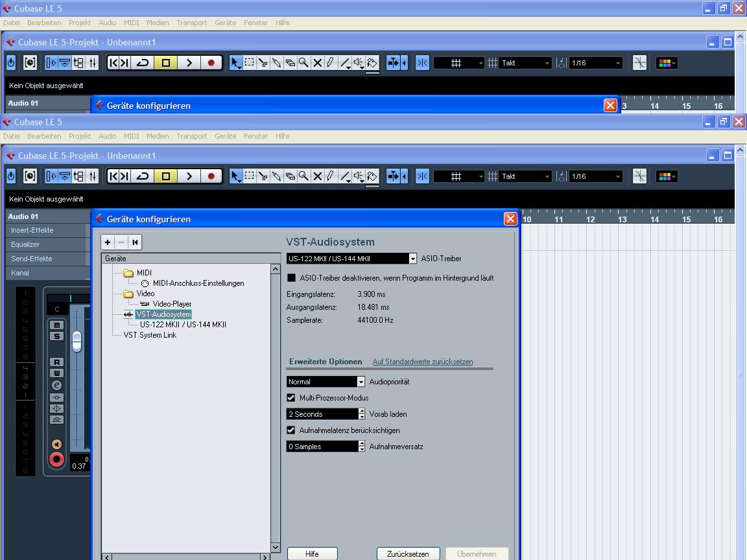Go to next marker in the lower toolbar
747x560 pixels.
(124, 176)
